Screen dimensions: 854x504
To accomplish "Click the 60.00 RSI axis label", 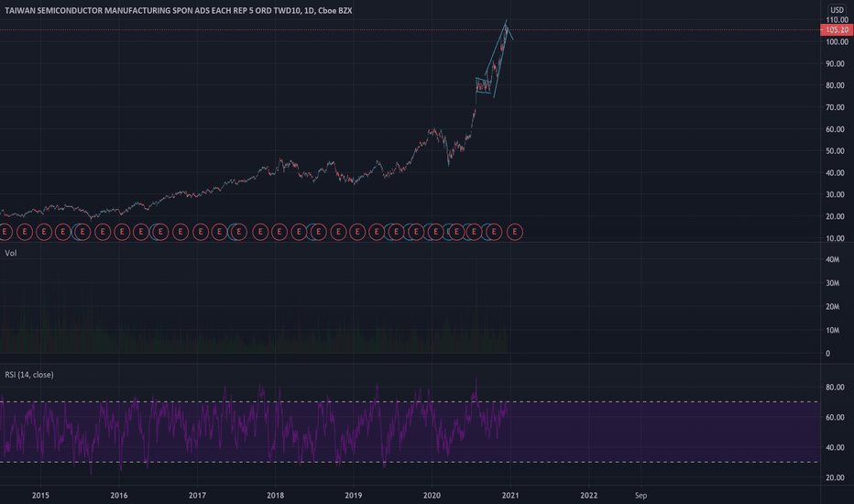I will pos(835,417).
